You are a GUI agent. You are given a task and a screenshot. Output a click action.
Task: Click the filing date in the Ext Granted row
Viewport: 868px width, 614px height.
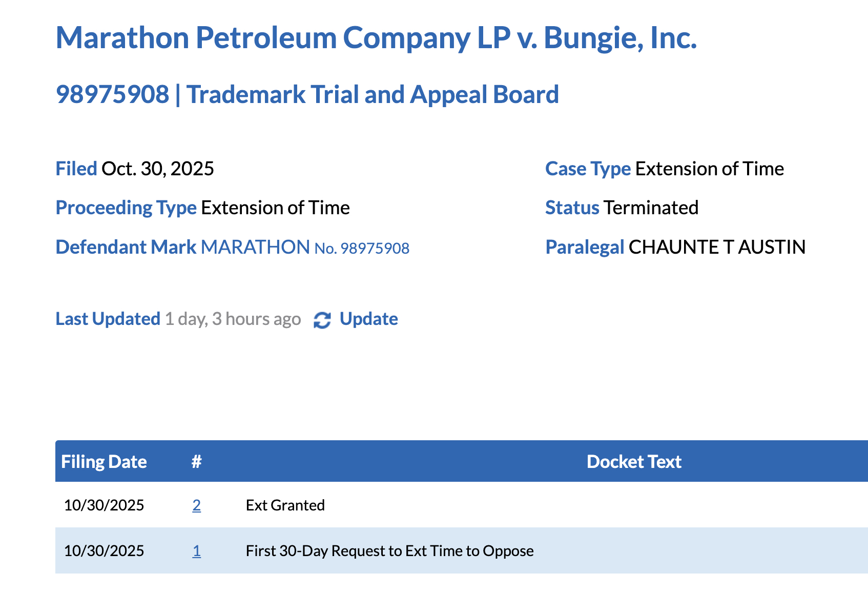[104, 505]
